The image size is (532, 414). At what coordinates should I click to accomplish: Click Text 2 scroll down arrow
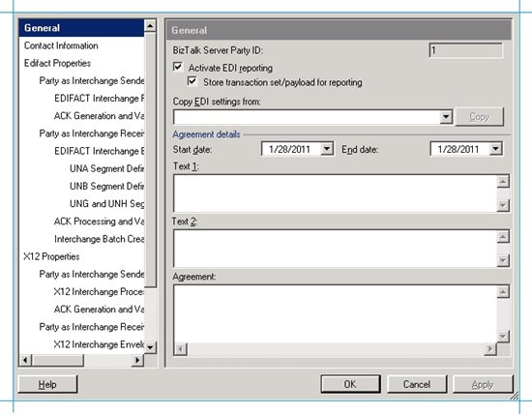[503, 260]
